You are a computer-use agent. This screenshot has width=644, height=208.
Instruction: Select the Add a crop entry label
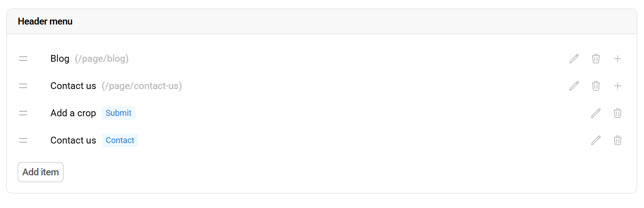click(x=73, y=113)
